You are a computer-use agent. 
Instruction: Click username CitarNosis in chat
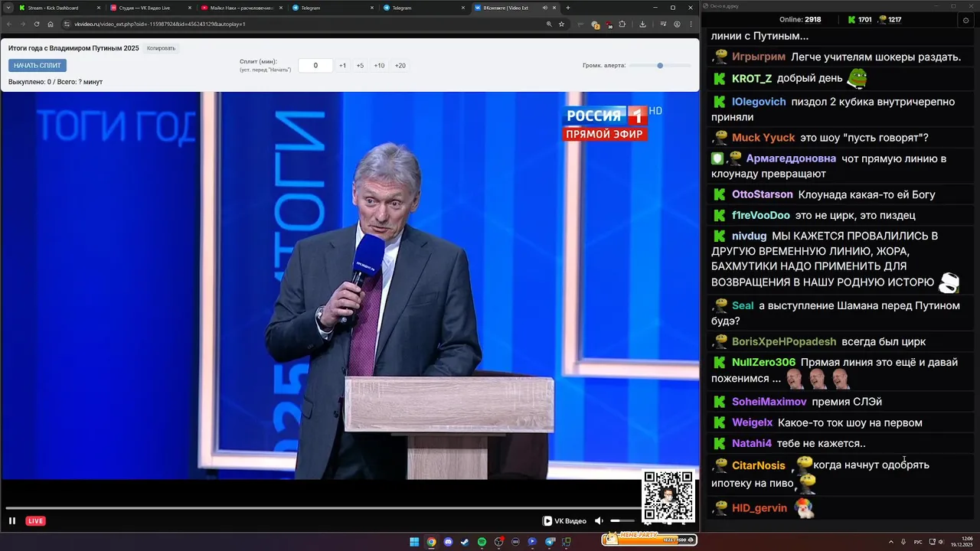(759, 465)
